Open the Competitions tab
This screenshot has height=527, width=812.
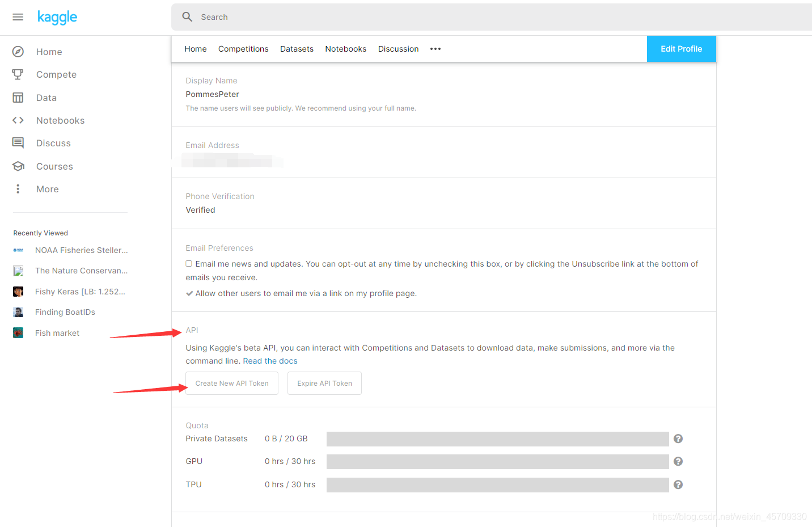243,49
